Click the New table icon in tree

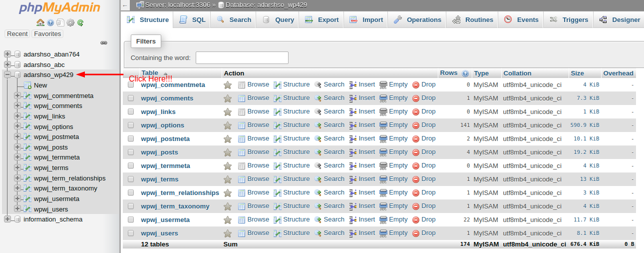(x=28, y=85)
